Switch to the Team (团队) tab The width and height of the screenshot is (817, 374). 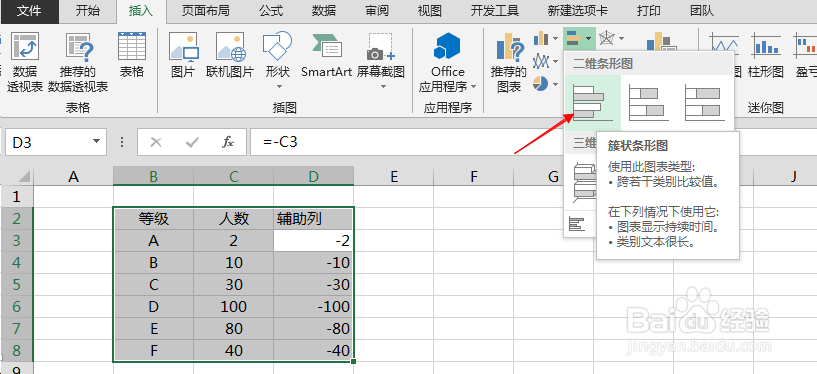pyautogui.click(x=702, y=10)
